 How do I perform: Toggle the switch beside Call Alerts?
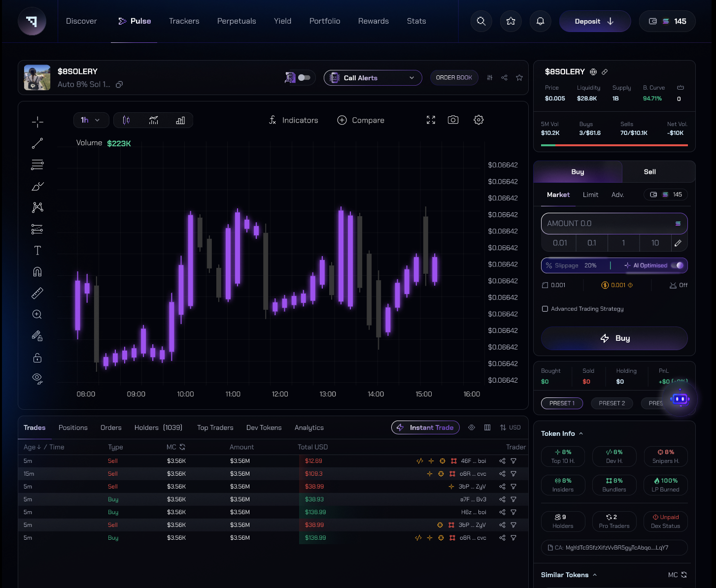[x=304, y=78]
